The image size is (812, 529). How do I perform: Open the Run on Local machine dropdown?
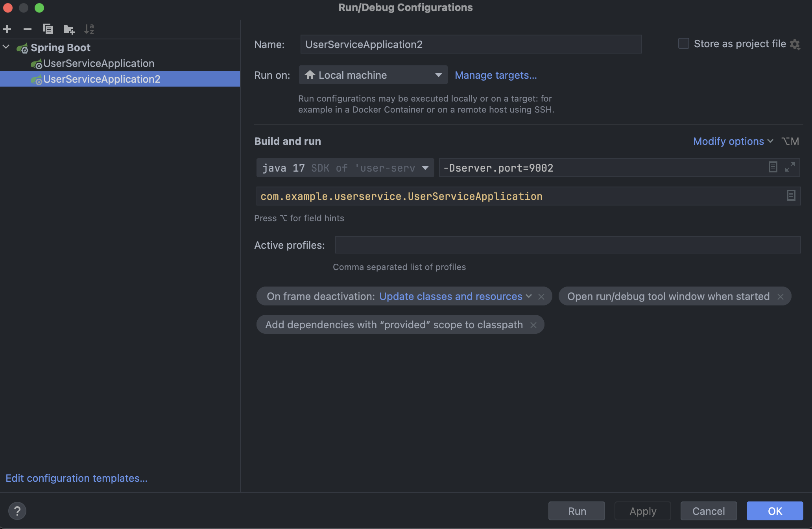[x=373, y=75]
